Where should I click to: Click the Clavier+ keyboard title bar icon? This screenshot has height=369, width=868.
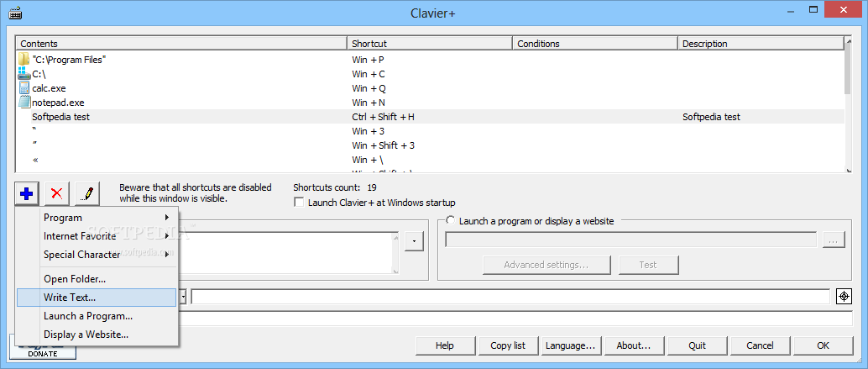pos(15,13)
